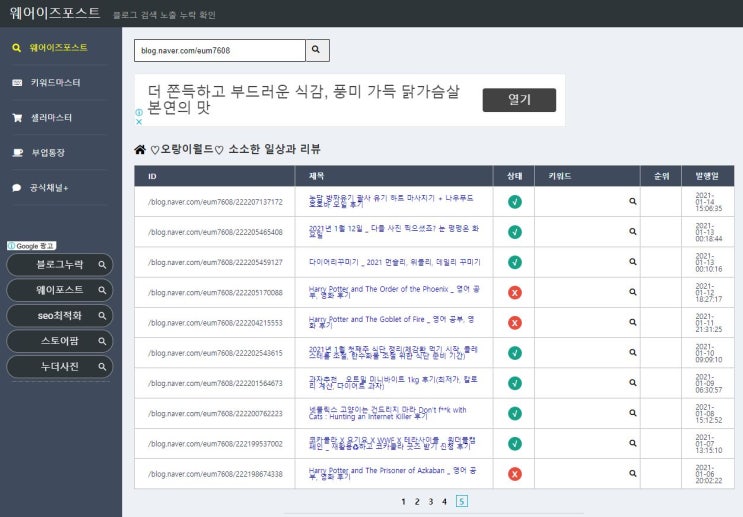Close the banner ad with X icon
743x517 pixels.
pyautogui.click(x=139, y=121)
